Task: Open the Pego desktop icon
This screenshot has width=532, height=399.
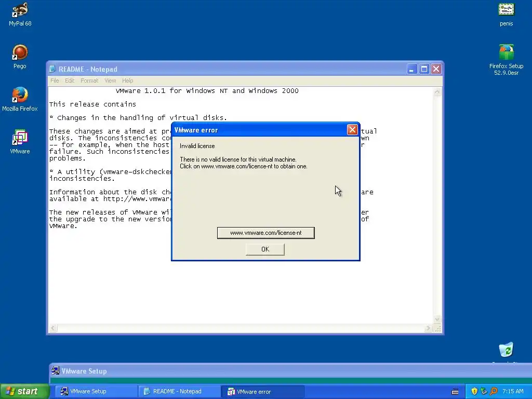Action: [20, 57]
